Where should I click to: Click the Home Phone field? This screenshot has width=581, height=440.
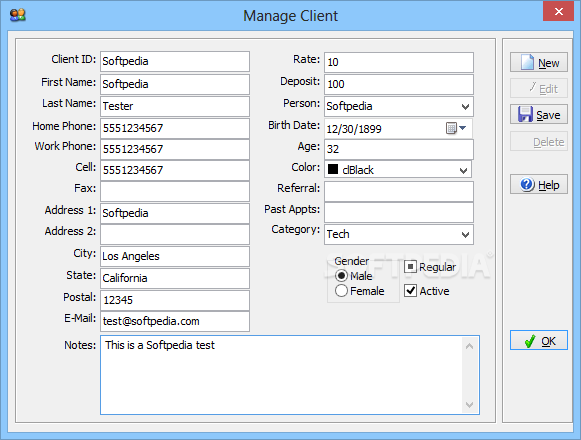175,128
